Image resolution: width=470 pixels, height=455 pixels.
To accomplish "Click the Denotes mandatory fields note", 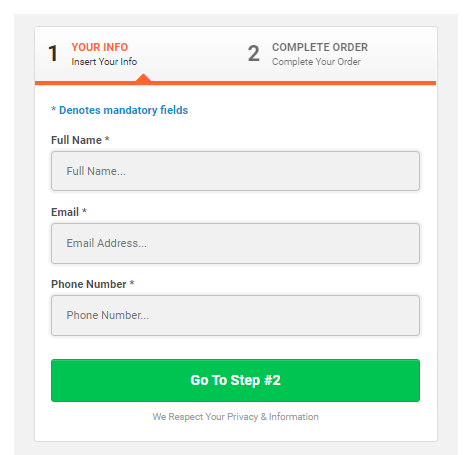I will pos(119,110).
